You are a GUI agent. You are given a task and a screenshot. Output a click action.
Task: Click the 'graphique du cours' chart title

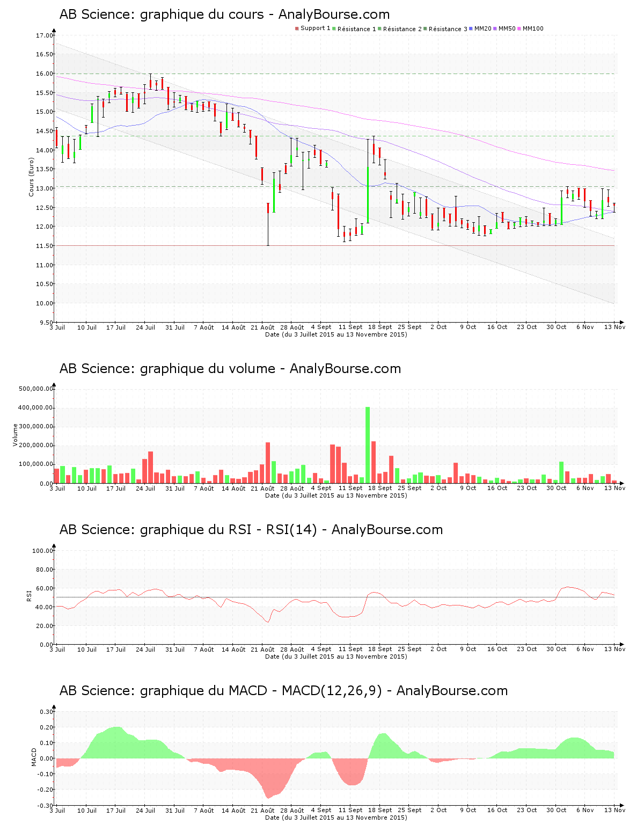(224, 14)
